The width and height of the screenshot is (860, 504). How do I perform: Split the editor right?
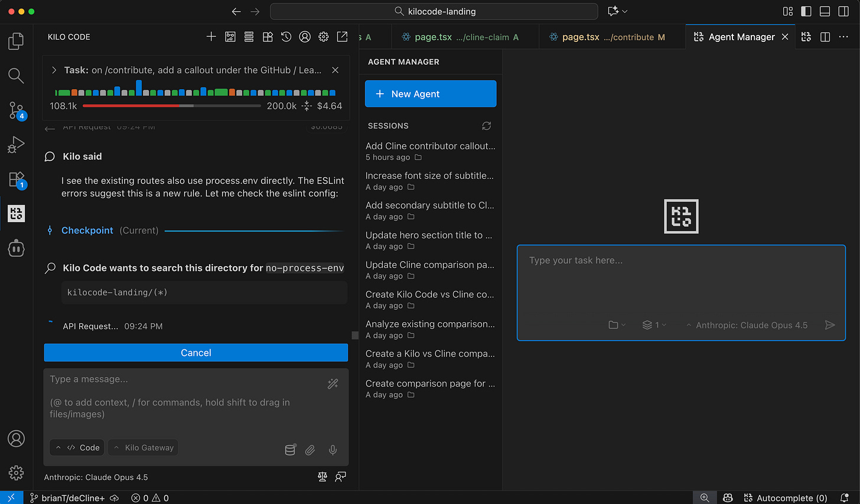[825, 37]
